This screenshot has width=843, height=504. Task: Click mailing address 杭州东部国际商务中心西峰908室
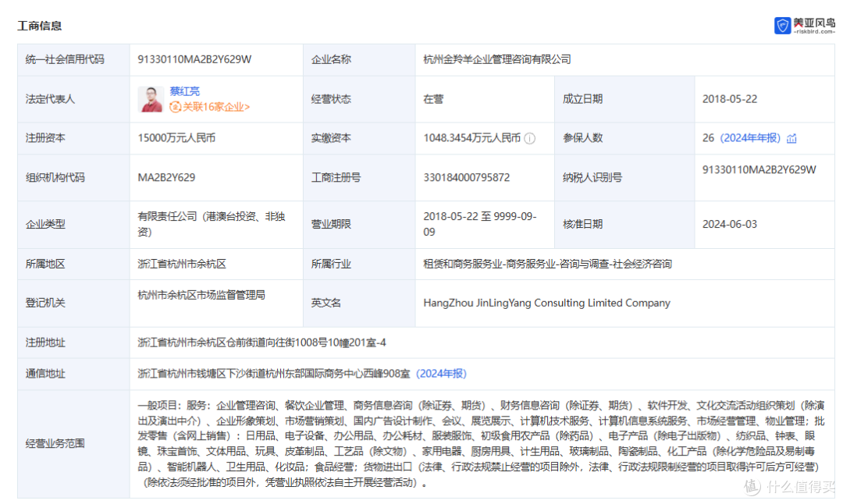click(x=274, y=374)
